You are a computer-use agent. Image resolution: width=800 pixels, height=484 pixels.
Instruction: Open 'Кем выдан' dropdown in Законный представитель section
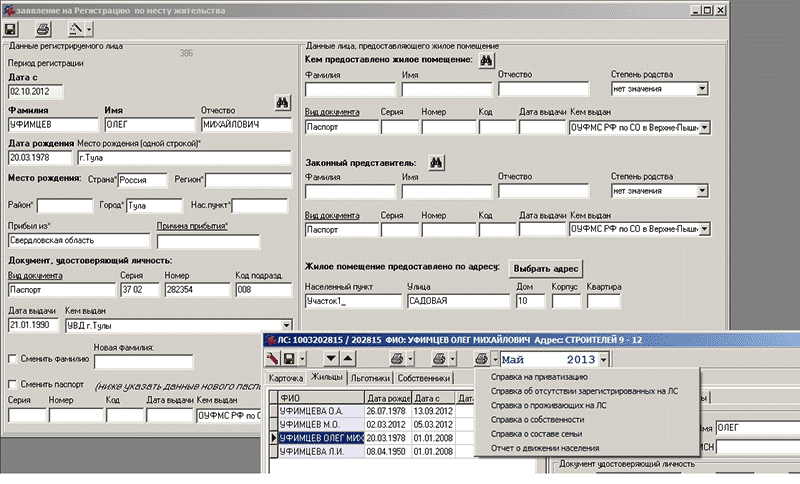pos(704,230)
